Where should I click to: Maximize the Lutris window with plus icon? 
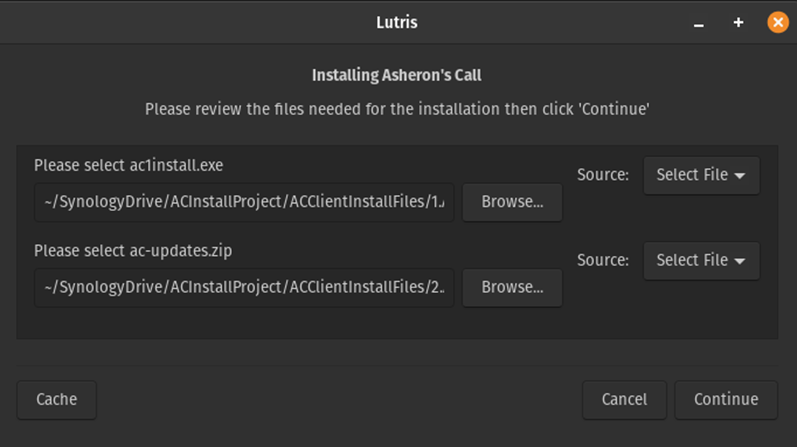click(x=738, y=22)
